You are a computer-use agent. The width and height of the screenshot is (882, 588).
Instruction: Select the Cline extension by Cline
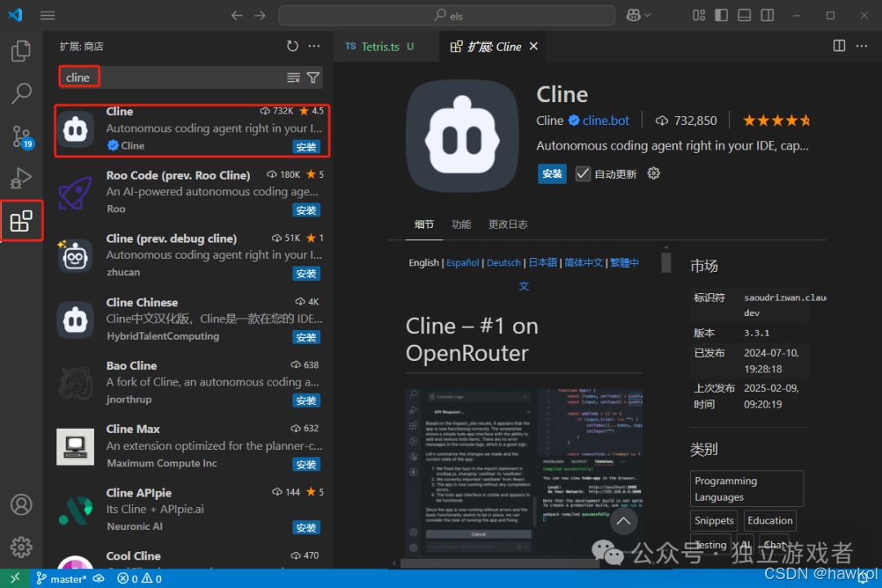[x=193, y=130]
